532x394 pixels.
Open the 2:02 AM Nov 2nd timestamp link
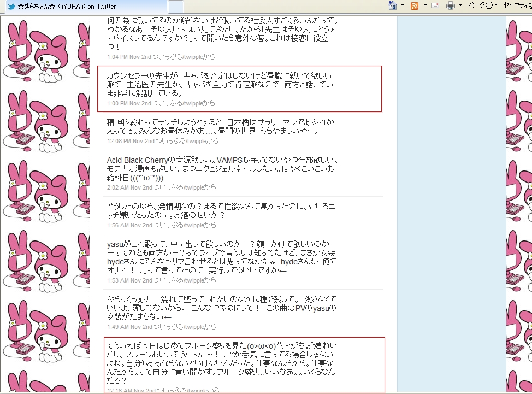click(x=129, y=187)
